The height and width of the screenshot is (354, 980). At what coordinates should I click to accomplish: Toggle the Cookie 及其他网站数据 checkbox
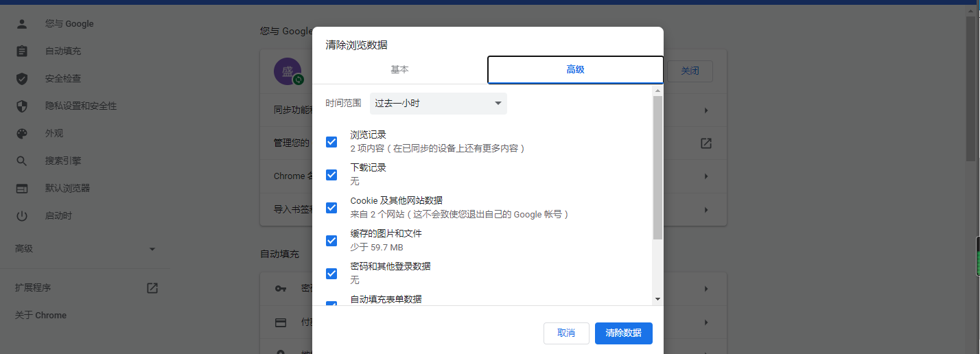click(331, 208)
